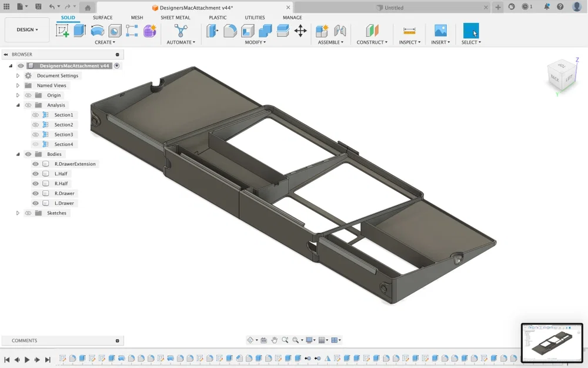588x368 pixels.
Task: Expand the COMMENTS panel
Action: tap(118, 340)
